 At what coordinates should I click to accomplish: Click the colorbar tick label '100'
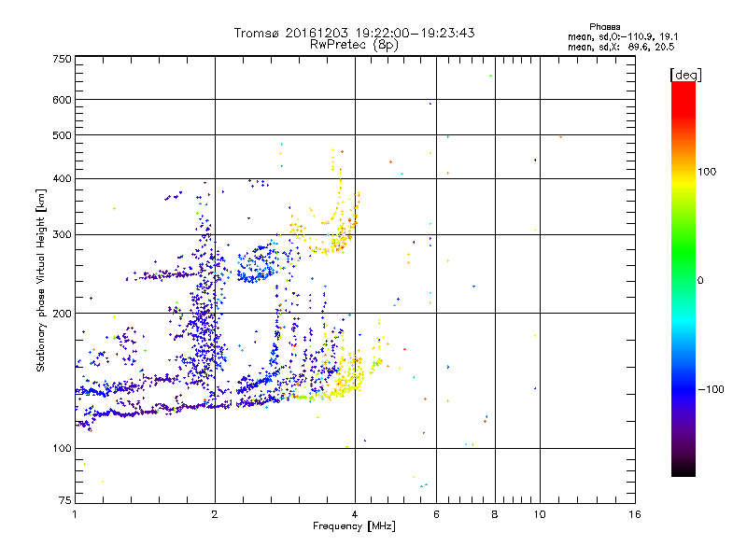[x=707, y=172]
